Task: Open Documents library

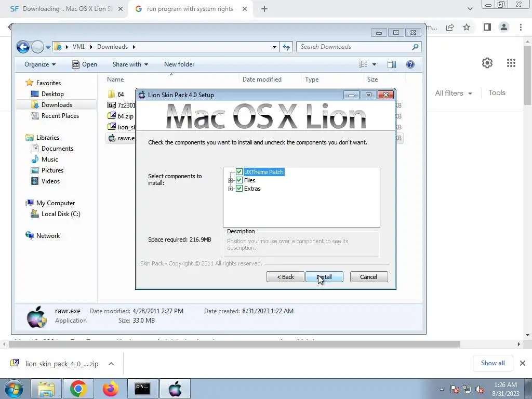Action: point(57,148)
